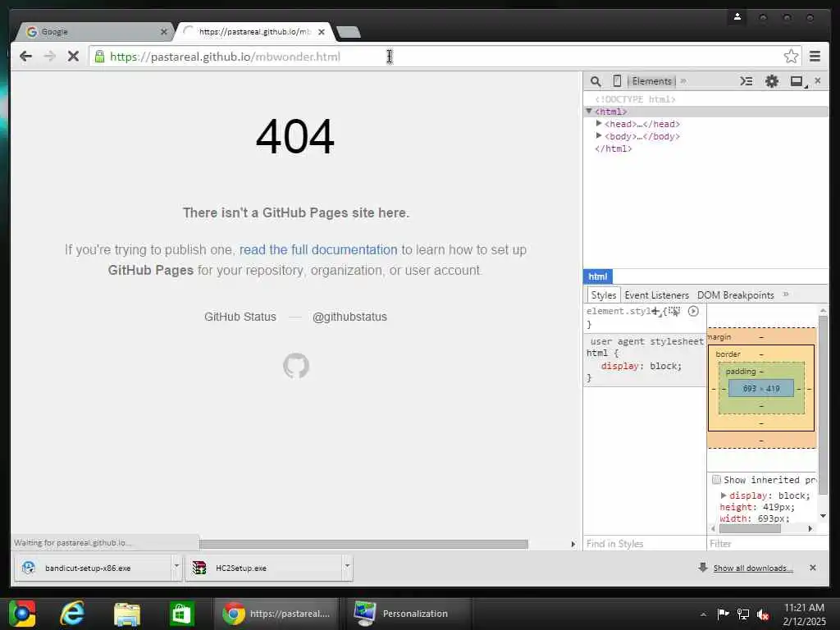
Task: Close the downloads bar
Action: click(813, 568)
